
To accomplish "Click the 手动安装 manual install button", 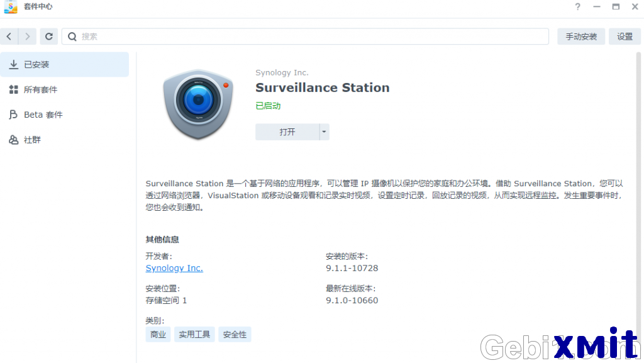I will (x=580, y=36).
